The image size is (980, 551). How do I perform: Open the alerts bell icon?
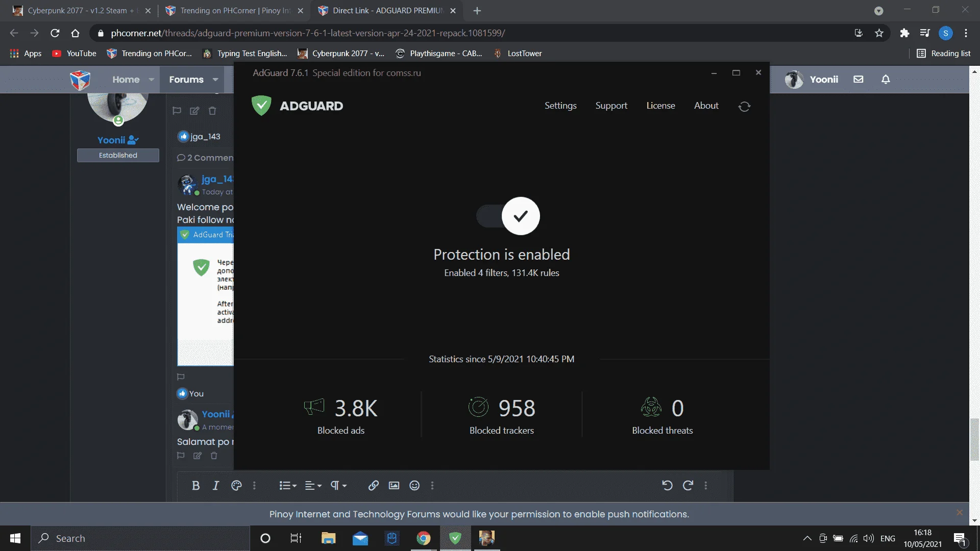point(886,80)
